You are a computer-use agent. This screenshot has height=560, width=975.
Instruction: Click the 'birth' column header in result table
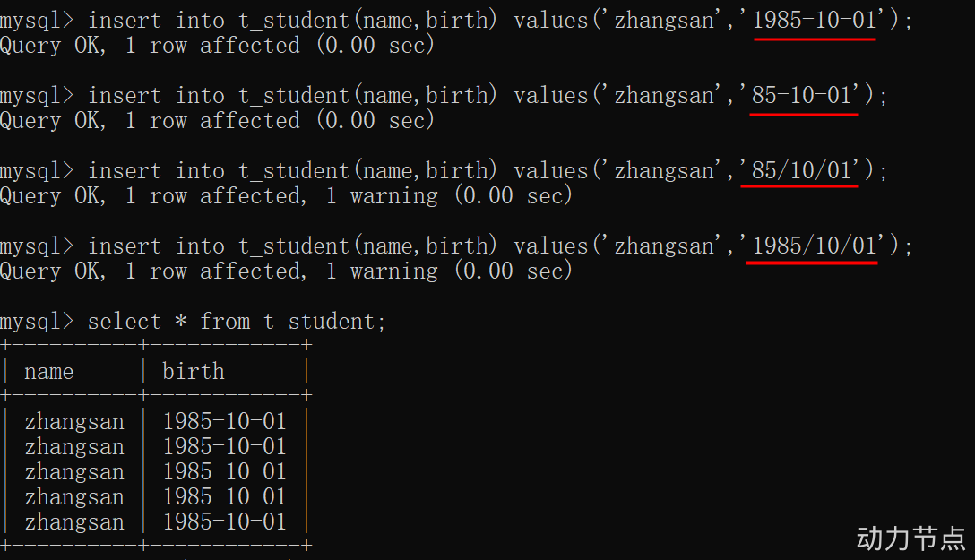pyautogui.click(x=194, y=371)
